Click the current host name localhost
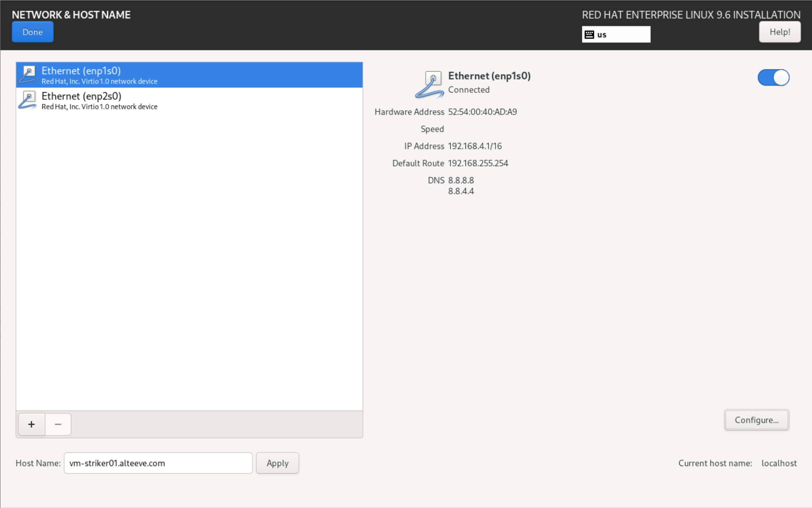The height and width of the screenshot is (508, 812). tap(779, 463)
